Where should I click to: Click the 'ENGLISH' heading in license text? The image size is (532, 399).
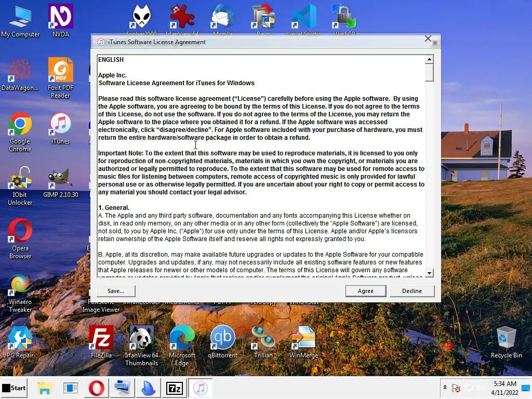(111, 60)
